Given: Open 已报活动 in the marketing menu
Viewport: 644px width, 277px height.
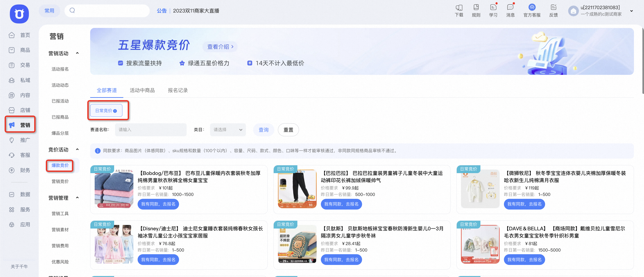Looking at the screenshot, I should click(60, 101).
